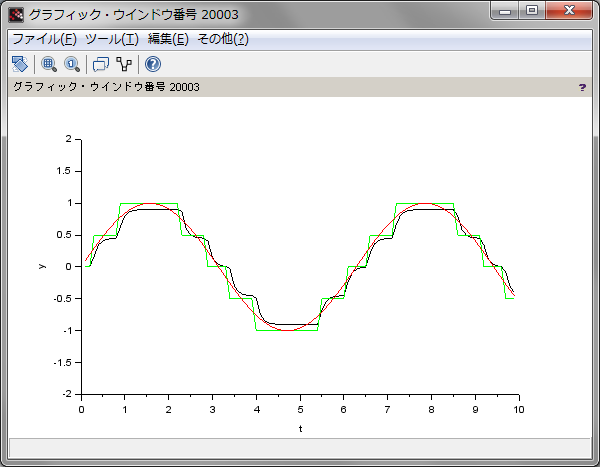Click the green step curve's bottom flat segment
The width and height of the screenshot is (600, 467).
coord(287,330)
